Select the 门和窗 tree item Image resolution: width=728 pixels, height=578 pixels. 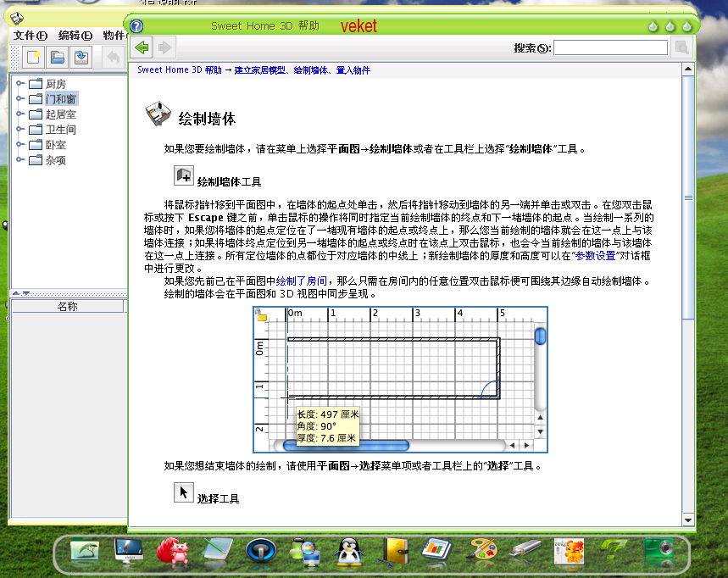tap(60, 99)
